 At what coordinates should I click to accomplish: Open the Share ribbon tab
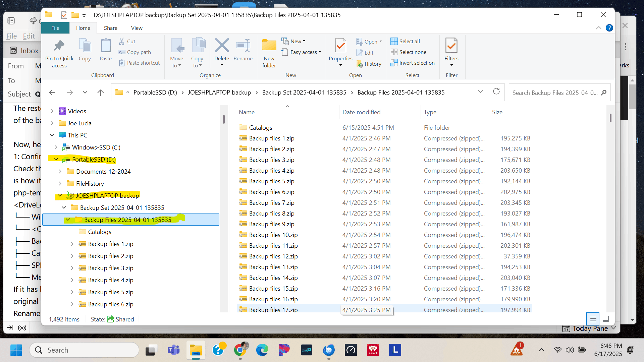tap(111, 28)
